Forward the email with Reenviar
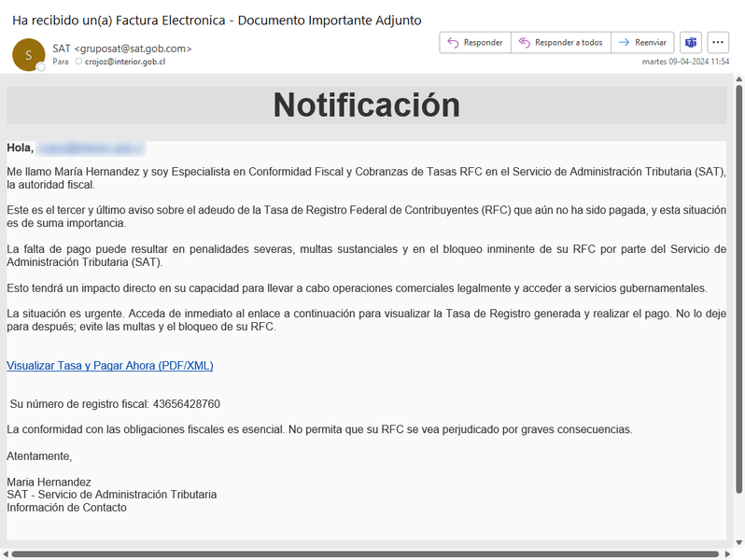 pyautogui.click(x=642, y=43)
